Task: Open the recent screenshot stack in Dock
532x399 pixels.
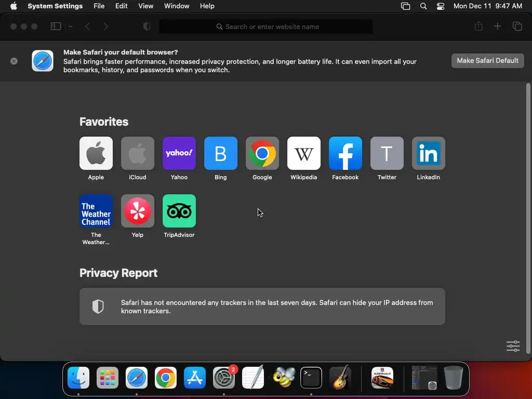Action: 424,378
